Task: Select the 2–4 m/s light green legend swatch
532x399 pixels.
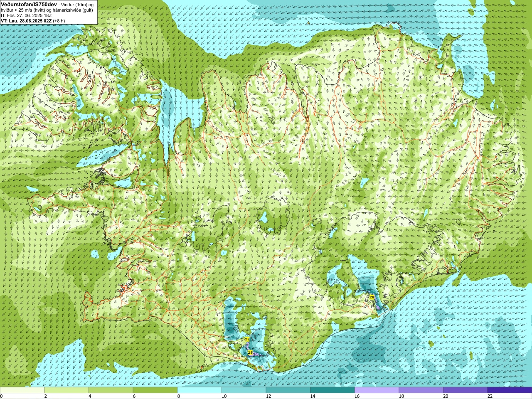Action: 66,390
